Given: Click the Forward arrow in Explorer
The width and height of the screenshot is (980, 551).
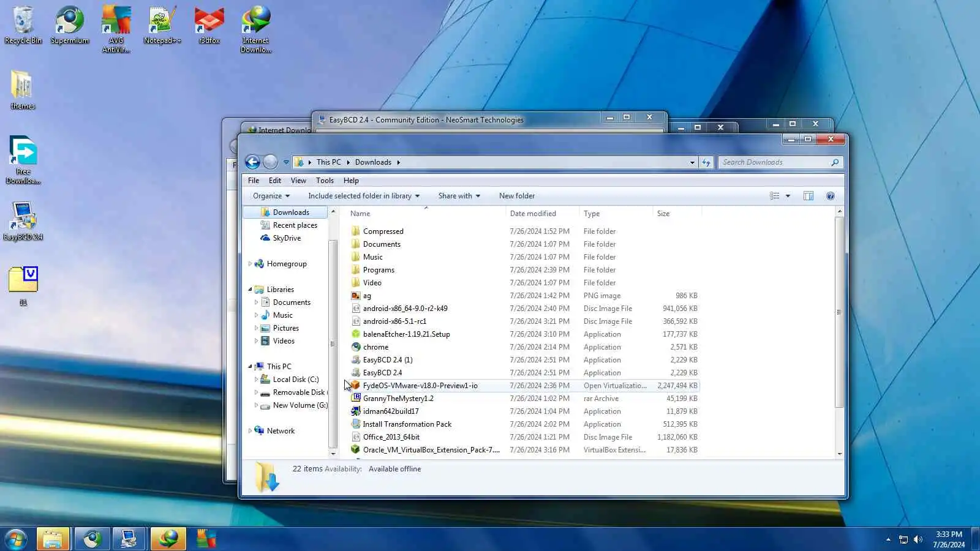Looking at the screenshot, I should [270, 162].
